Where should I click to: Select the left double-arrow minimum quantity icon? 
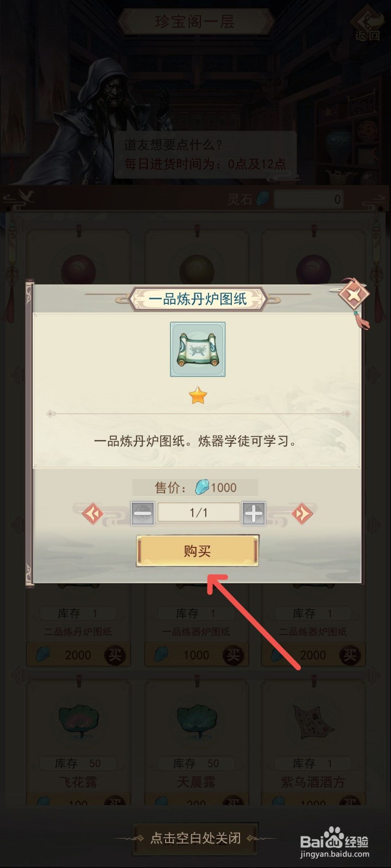click(x=92, y=513)
